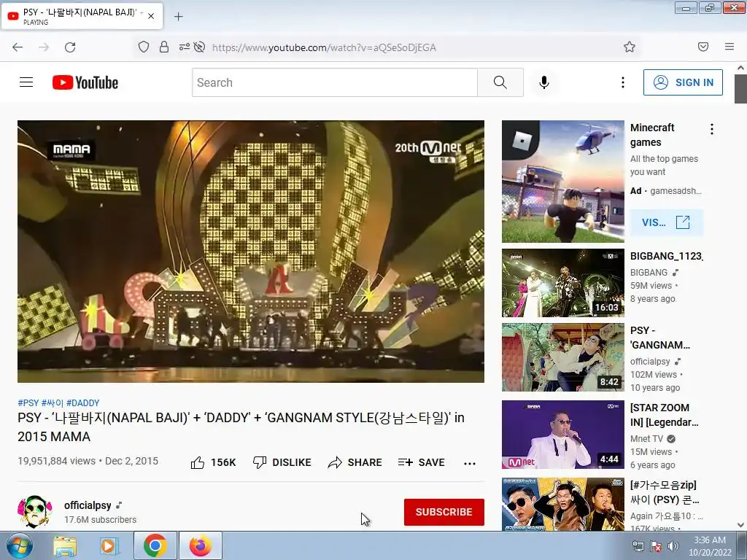The height and width of the screenshot is (560, 747).
Task: Open the site permissions icon in address bar
Action: pyautogui.click(x=184, y=47)
